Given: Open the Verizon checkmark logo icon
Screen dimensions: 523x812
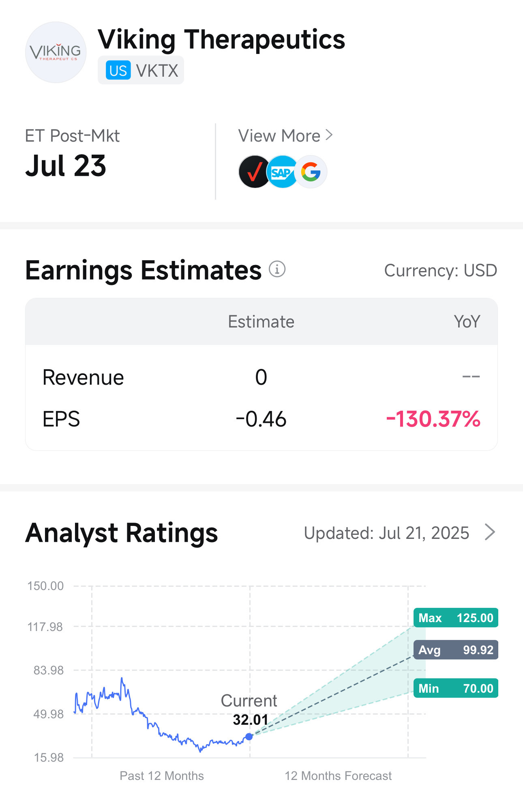Looking at the screenshot, I should click(254, 172).
